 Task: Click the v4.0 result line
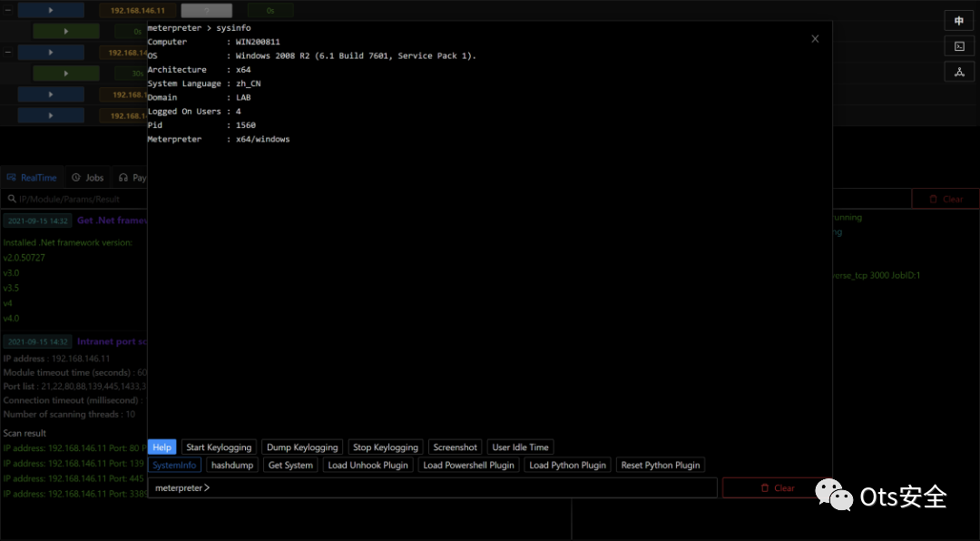(11, 319)
